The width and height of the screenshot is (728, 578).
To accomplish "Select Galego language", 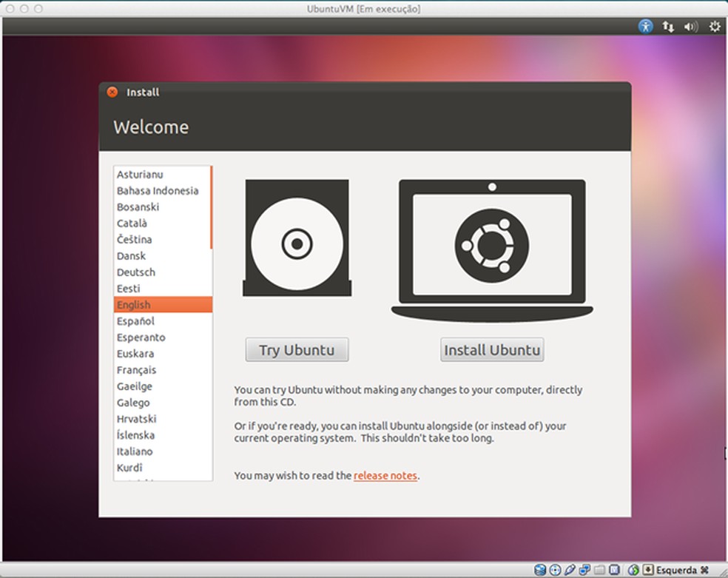I will coord(162,403).
